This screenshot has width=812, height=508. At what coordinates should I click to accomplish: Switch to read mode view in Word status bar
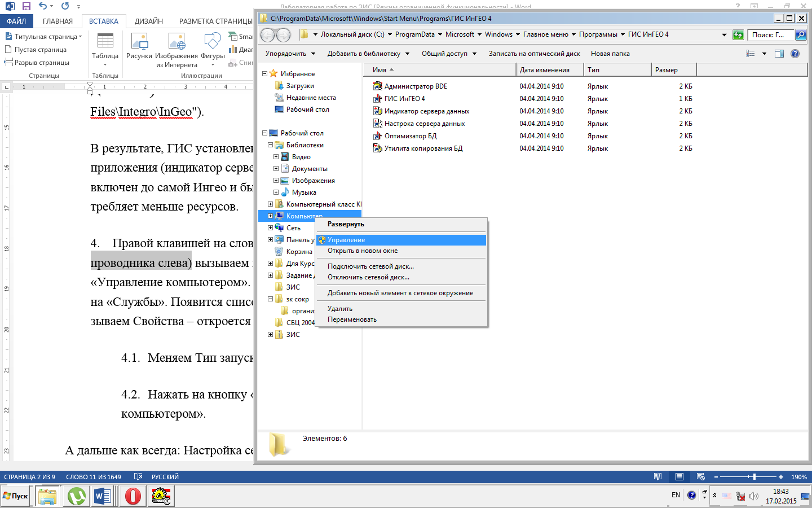[x=657, y=477]
